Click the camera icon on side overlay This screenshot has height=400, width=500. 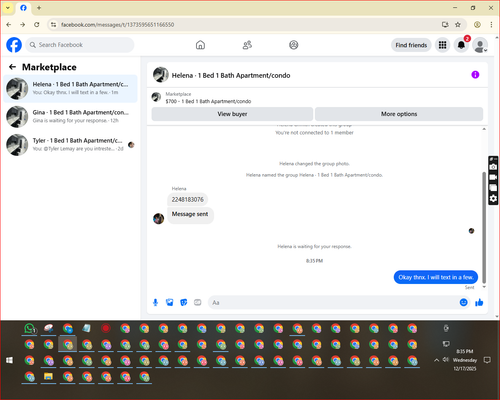(x=493, y=167)
